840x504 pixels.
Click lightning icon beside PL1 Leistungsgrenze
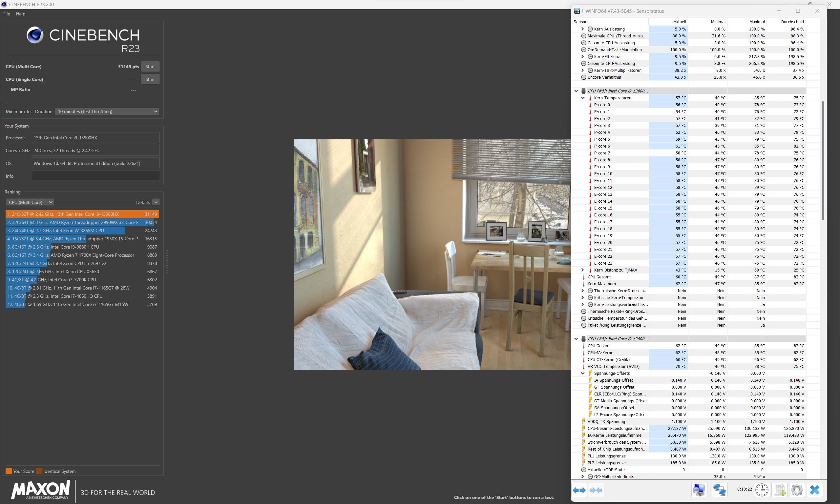583,456
